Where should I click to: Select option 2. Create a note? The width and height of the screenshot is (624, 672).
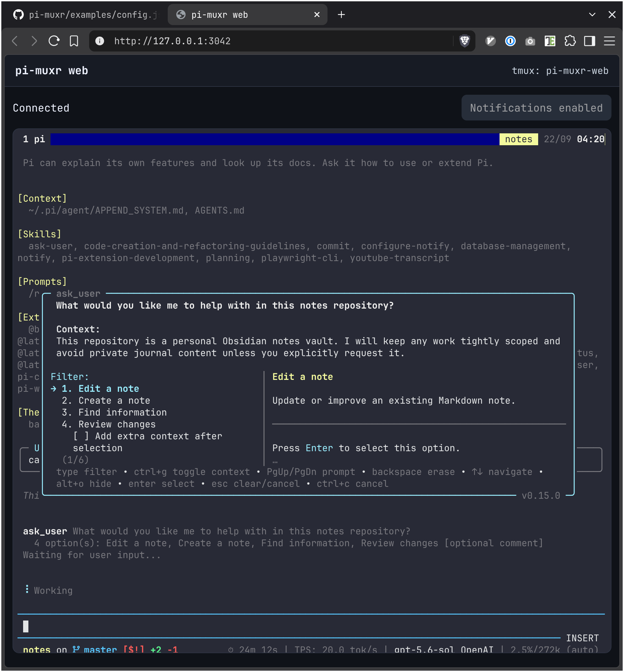tap(106, 401)
